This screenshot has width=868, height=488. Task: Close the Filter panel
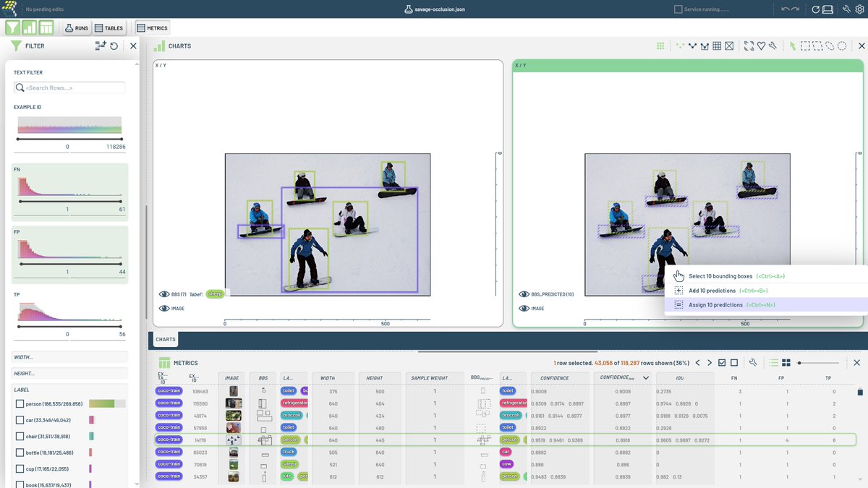point(133,46)
